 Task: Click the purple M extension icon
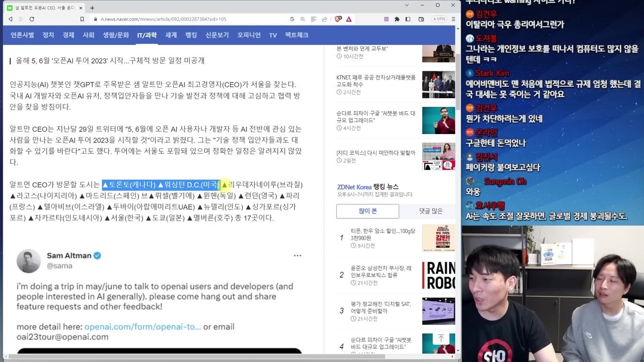pos(386,19)
